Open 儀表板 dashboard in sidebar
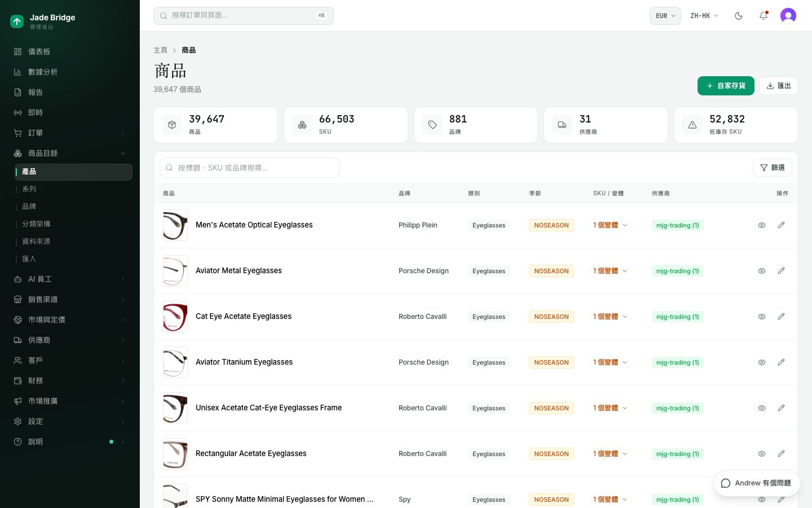Screen dimensions: 812x508 pyautogui.click(x=70, y=52)
